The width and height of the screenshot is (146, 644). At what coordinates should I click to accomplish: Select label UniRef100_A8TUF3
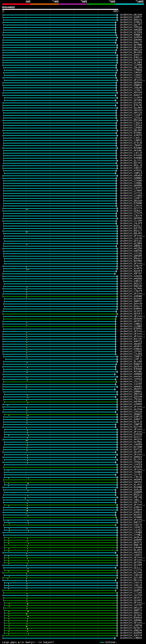pyautogui.click(x=131, y=314)
